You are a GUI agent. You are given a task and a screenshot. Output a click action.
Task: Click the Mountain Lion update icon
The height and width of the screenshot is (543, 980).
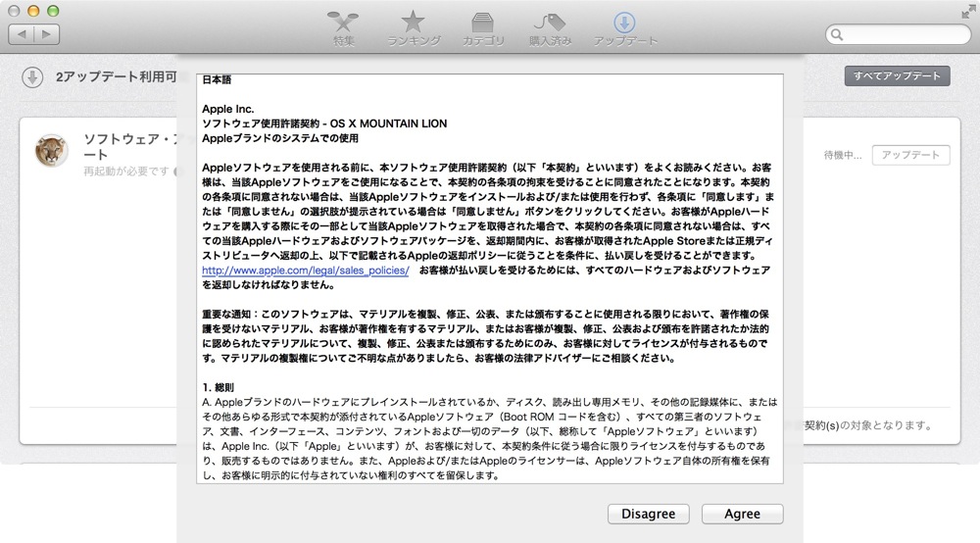click(x=51, y=151)
